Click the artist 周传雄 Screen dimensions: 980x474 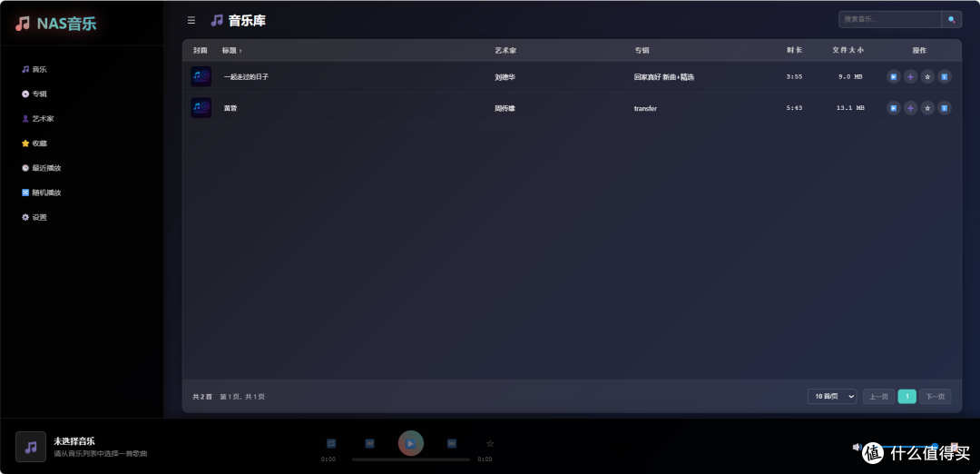click(x=505, y=108)
